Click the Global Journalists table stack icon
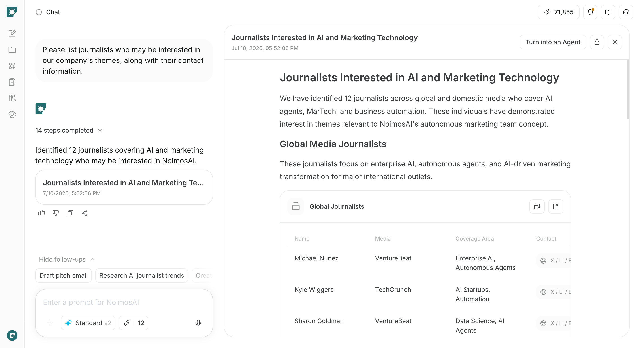The width and height of the screenshot is (644, 348). pyautogui.click(x=296, y=206)
